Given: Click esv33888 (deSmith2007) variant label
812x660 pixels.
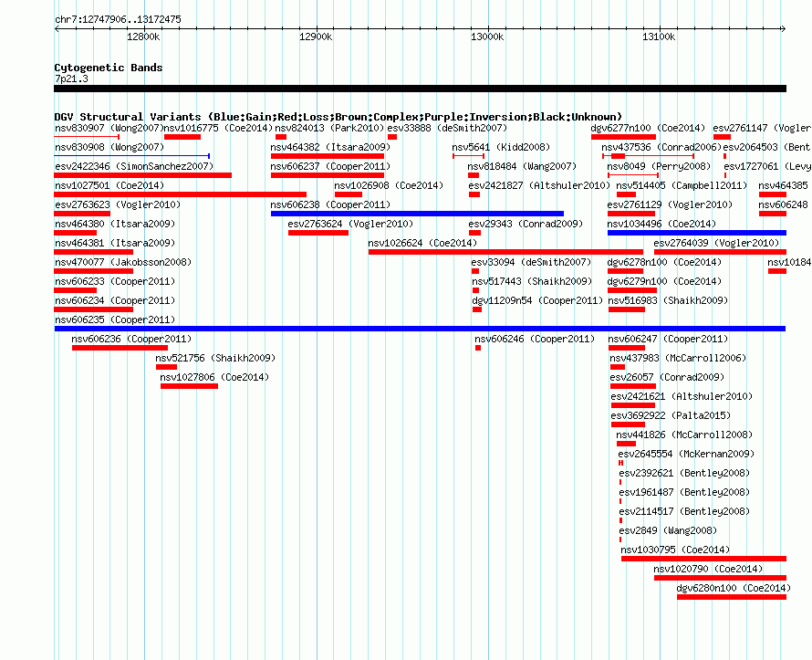Looking at the screenshot, I should coord(447,128).
